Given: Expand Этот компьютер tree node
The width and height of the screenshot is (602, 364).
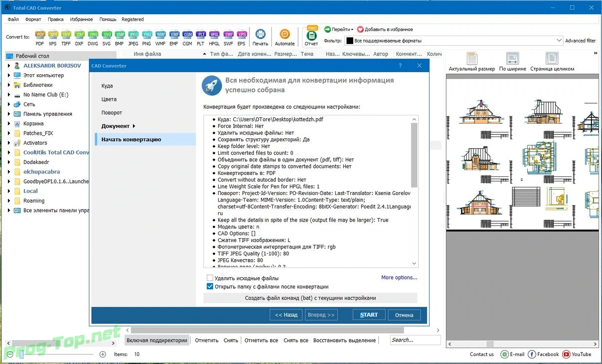Looking at the screenshot, I should click(x=9, y=75).
